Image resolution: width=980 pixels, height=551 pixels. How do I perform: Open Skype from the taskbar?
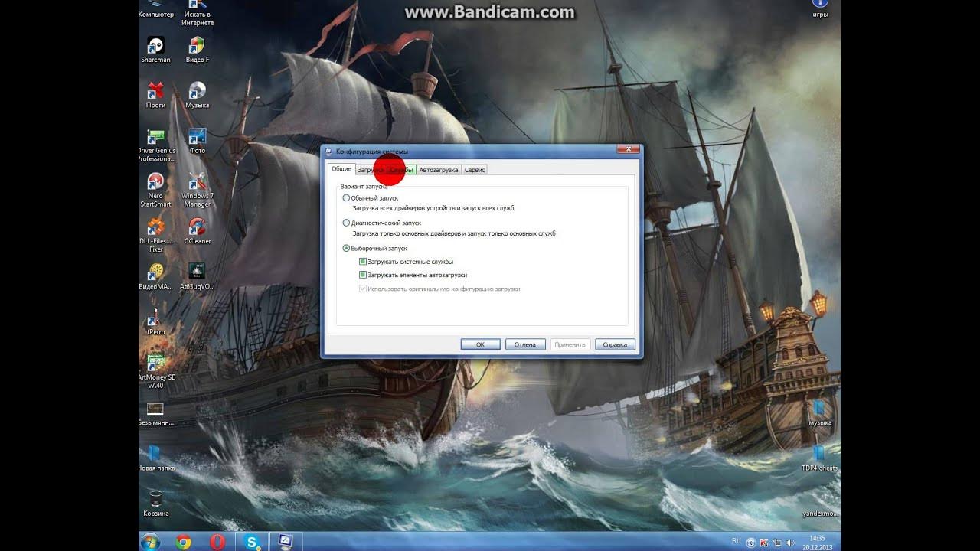(252, 542)
